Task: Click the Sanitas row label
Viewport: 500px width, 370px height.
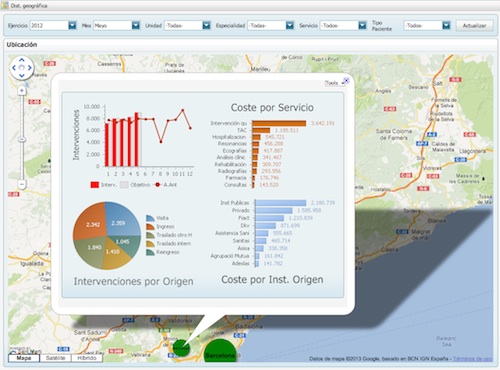Action: pyautogui.click(x=241, y=241)
